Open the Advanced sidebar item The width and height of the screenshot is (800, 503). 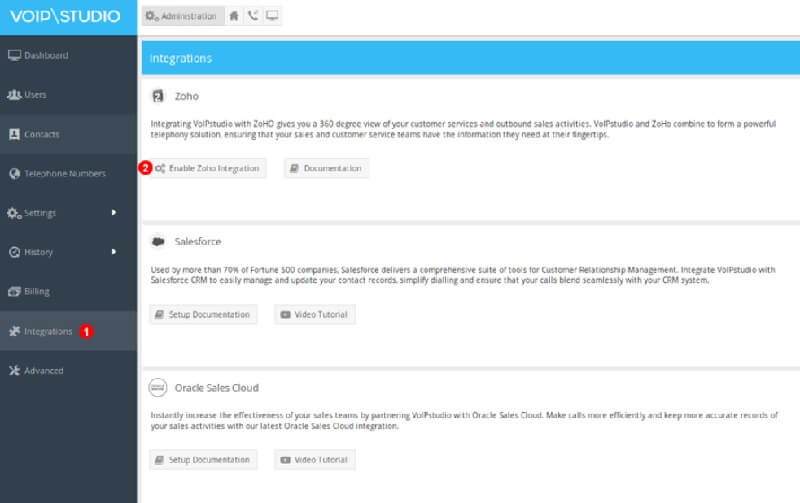[x=44, y=370]
